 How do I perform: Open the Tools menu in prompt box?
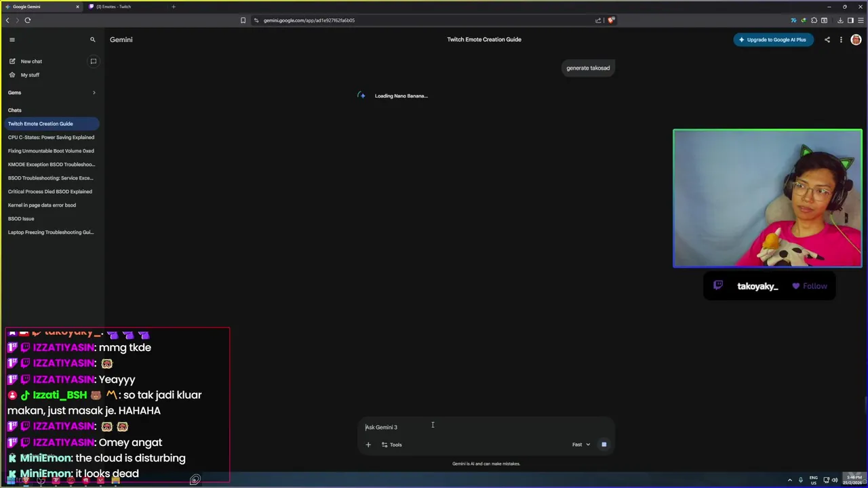392,445
